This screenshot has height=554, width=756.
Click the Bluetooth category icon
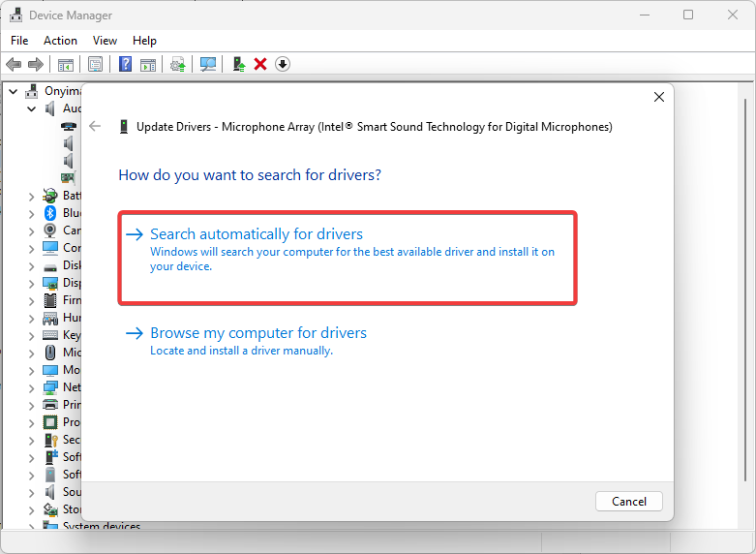pos(50,213)
